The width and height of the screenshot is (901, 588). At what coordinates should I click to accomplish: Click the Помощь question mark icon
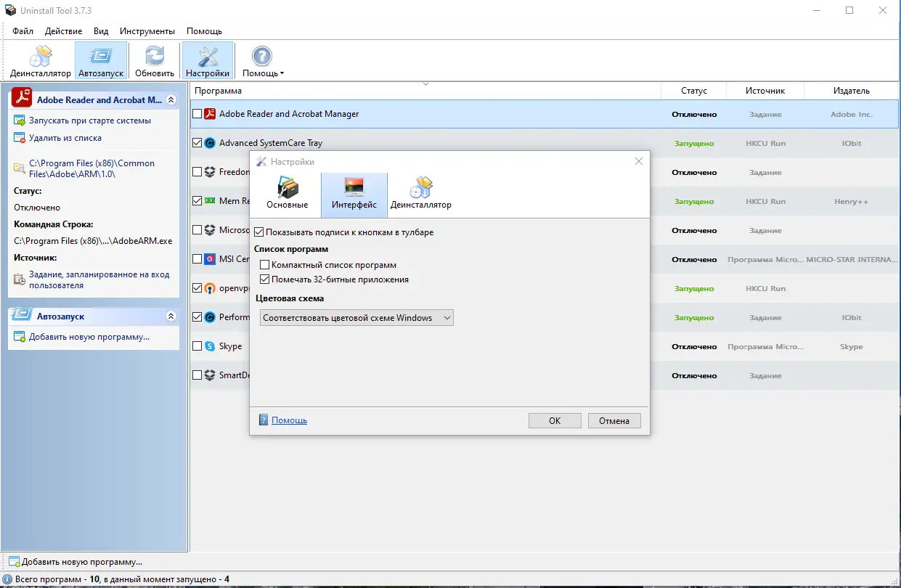(x=262, y=56)
